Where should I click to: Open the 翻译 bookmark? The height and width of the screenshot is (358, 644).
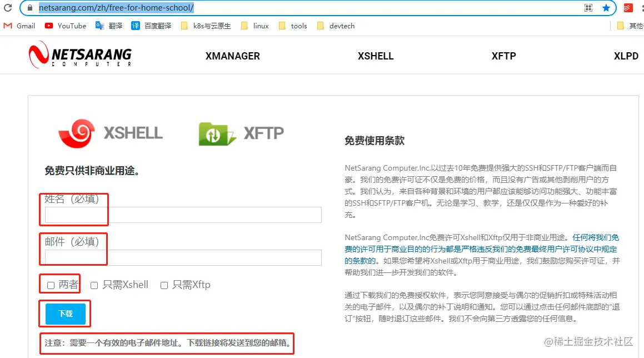click(109, 26)
